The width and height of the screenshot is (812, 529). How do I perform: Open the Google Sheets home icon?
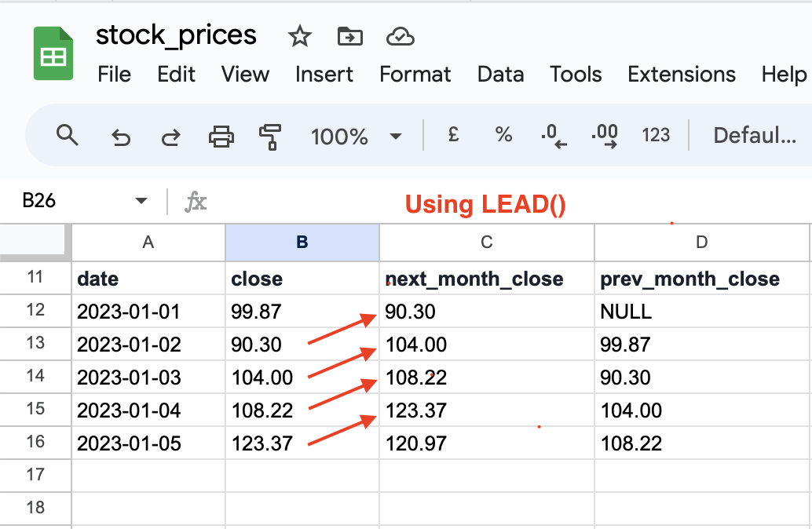click(x=53, y=53)
